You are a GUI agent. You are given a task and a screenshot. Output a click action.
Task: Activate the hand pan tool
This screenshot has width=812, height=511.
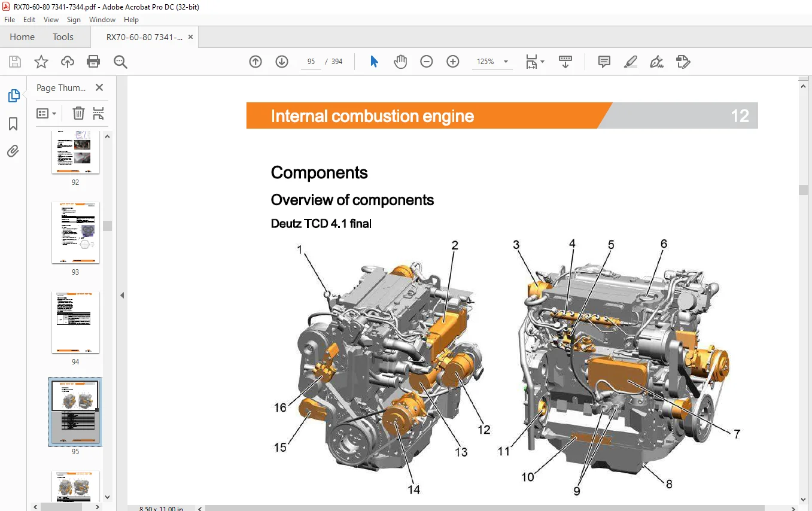[x=400, y=62]
